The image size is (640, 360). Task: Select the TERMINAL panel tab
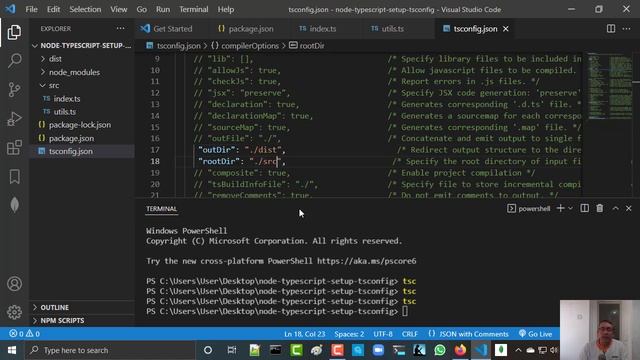pos(162,209)
